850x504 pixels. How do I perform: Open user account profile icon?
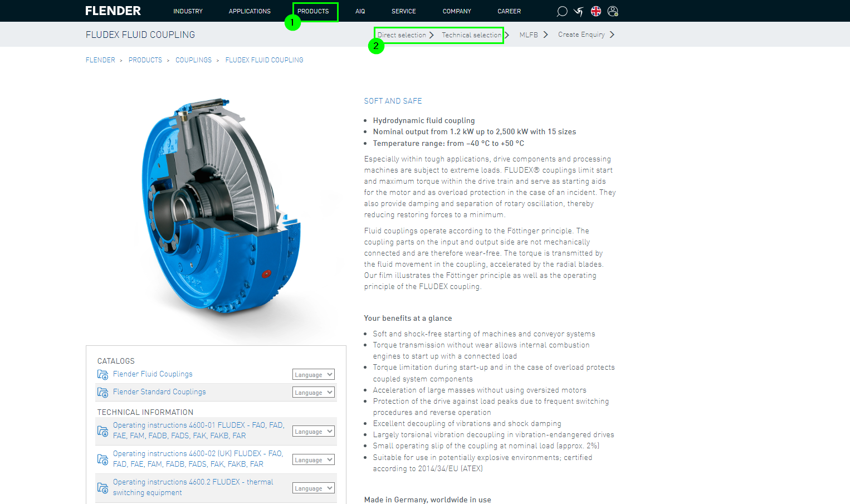613,11
